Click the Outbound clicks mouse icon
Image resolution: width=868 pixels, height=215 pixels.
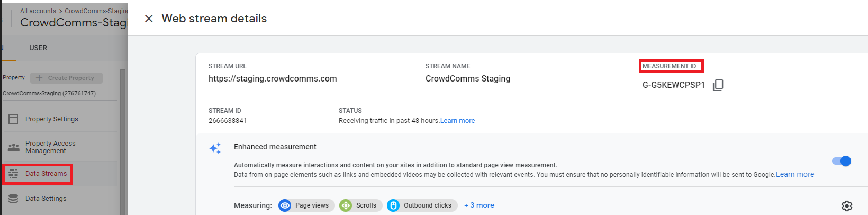click(x=393, y=205)
